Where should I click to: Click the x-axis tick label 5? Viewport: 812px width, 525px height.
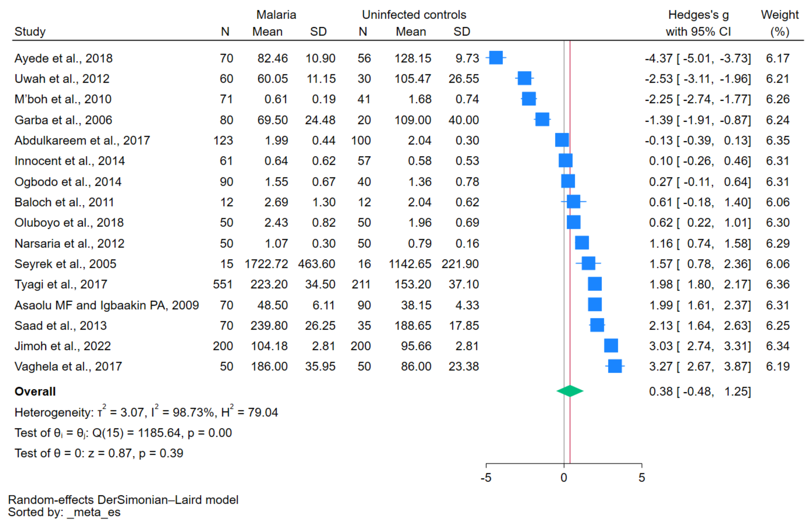[642, 478]
